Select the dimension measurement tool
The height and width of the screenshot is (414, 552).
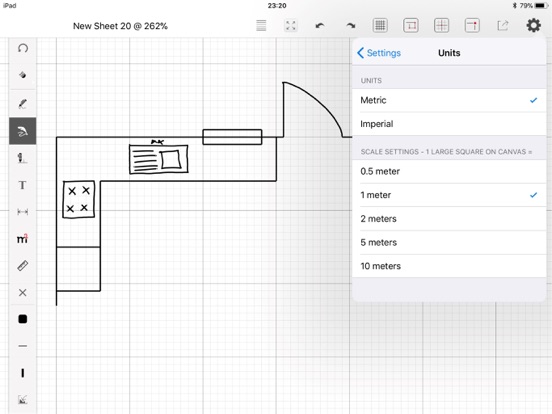[x=23, y=212]
